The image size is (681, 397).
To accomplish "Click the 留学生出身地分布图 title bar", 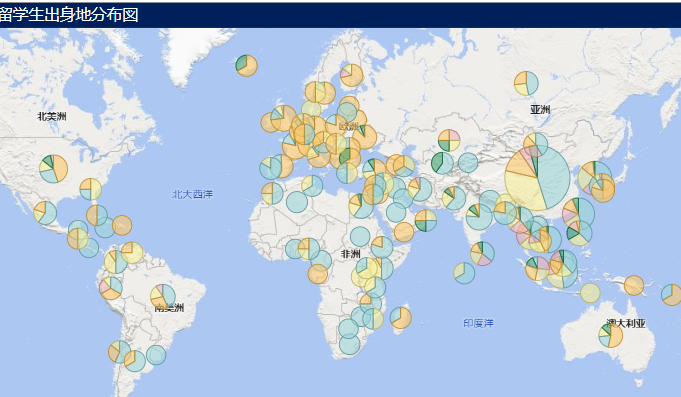I will click(340, 15).
